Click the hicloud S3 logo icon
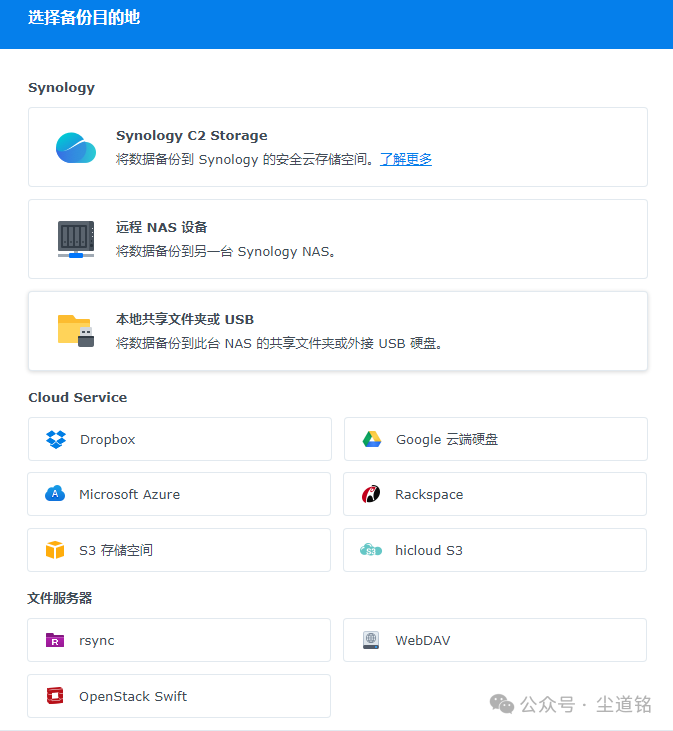Screen dimensions: 673x731 (x=371, y=550)
